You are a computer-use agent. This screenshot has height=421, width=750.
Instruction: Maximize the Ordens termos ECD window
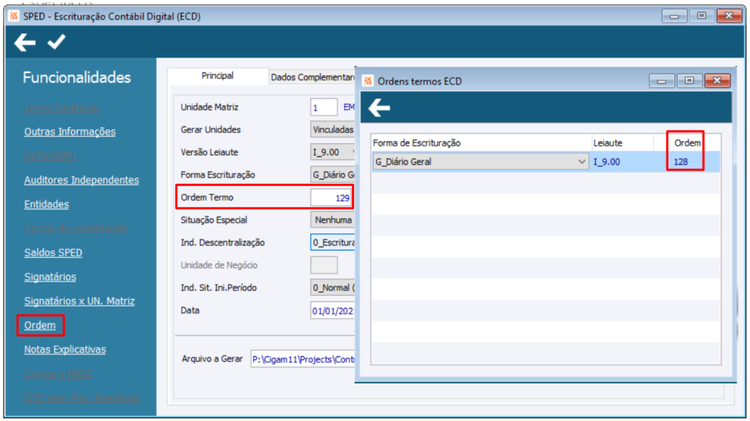point(689,81)
